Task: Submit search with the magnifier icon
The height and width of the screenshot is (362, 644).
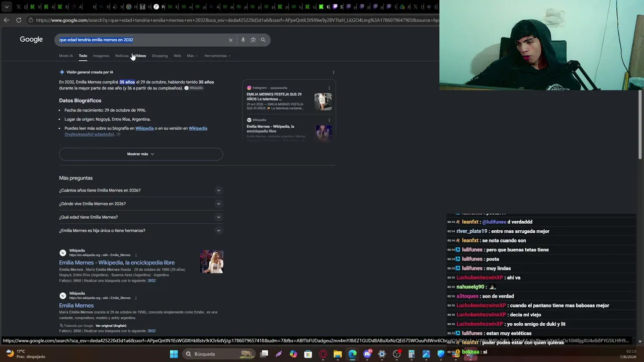Action: (x=263, y=40)
